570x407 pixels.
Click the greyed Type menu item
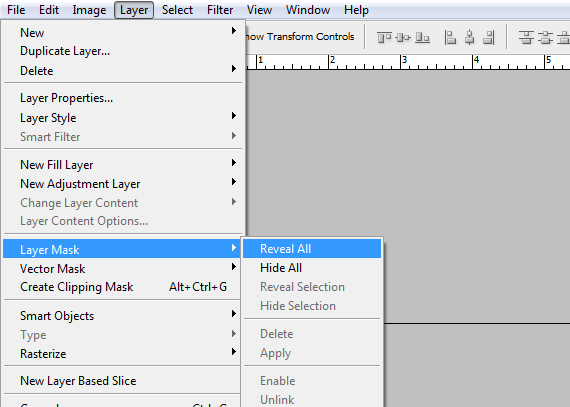tap(122, 335)
